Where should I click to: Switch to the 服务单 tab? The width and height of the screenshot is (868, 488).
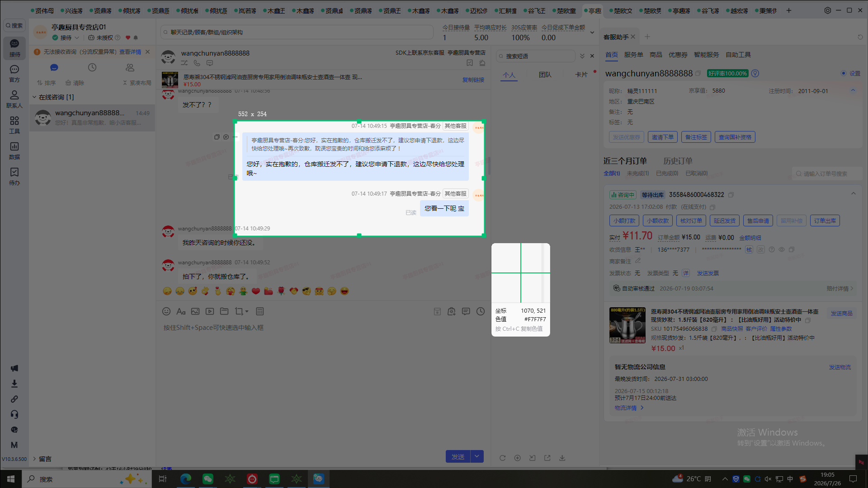click(633, 55)
